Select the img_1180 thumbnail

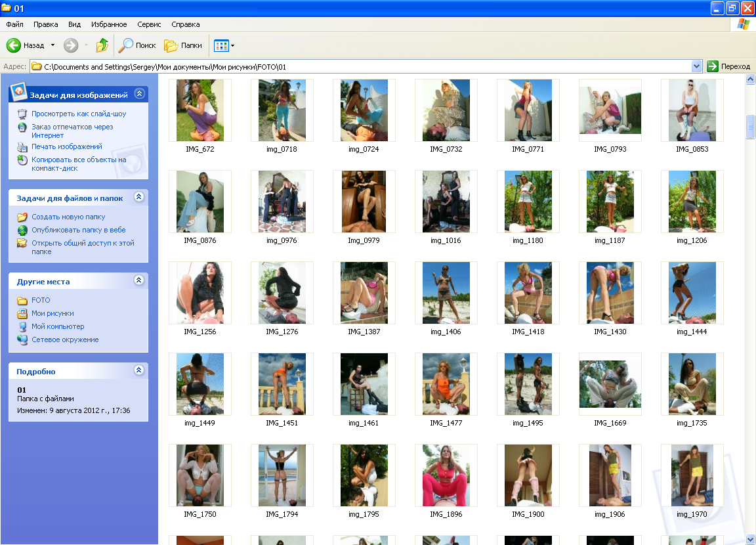(x=528, y=202)
